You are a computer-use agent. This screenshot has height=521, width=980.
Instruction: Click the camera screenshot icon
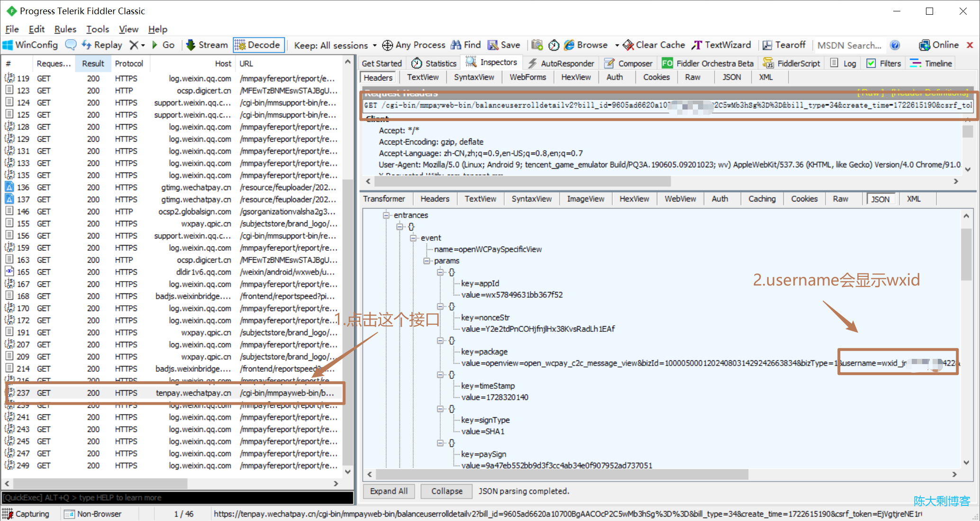[537, 45]
